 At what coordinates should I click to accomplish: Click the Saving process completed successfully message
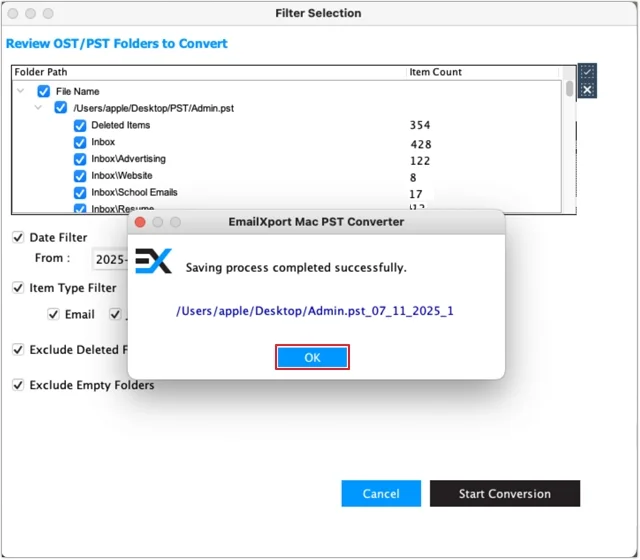pos(296,268)
